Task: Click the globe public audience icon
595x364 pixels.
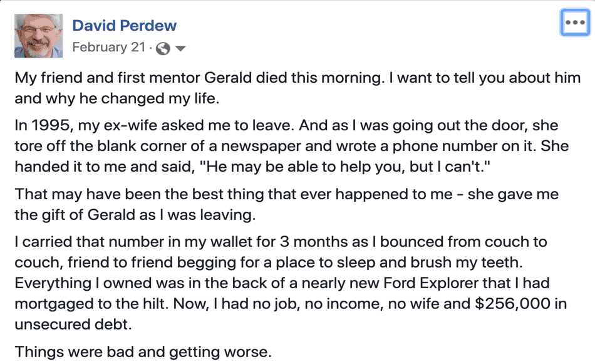Action: click(x=163, y=48)
